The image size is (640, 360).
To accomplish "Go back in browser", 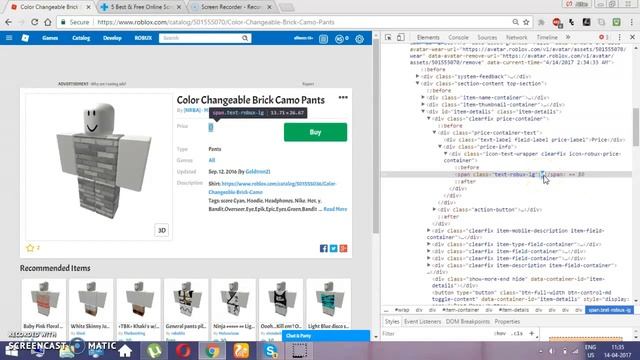I will click(9, 22).
